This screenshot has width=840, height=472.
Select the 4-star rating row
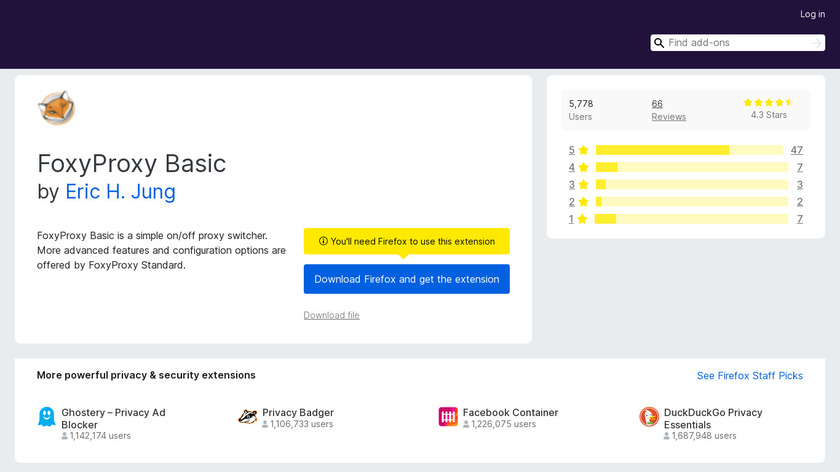691,167
